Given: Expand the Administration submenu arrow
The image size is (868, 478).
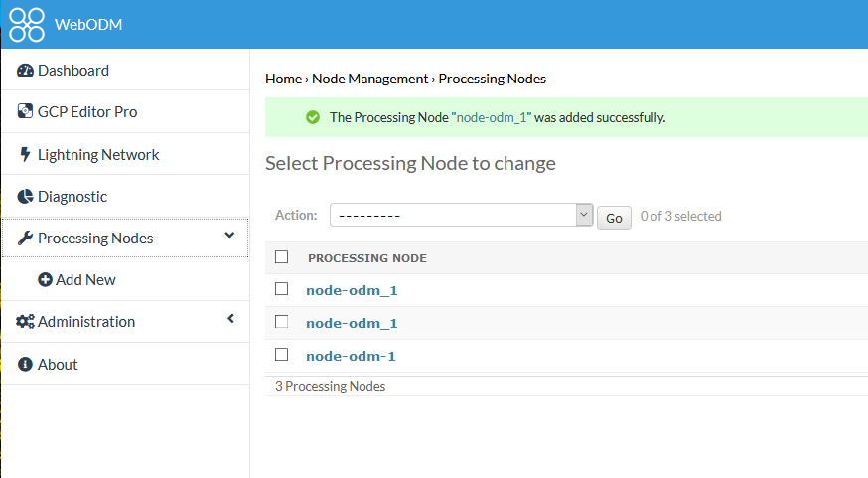Looking at the screenshot, I should pyautogui.click(x=230, y=319).
